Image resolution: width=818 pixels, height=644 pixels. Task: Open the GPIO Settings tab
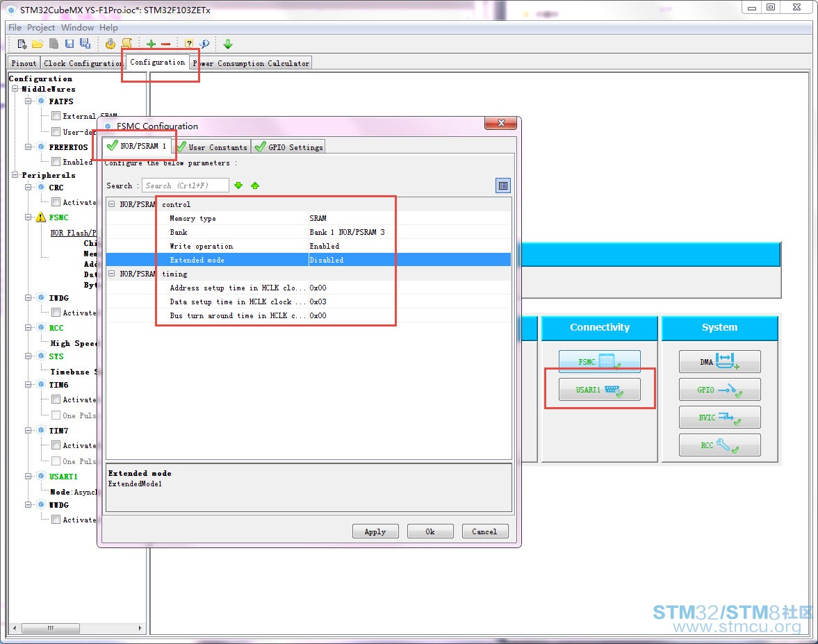tap(289, 147)
